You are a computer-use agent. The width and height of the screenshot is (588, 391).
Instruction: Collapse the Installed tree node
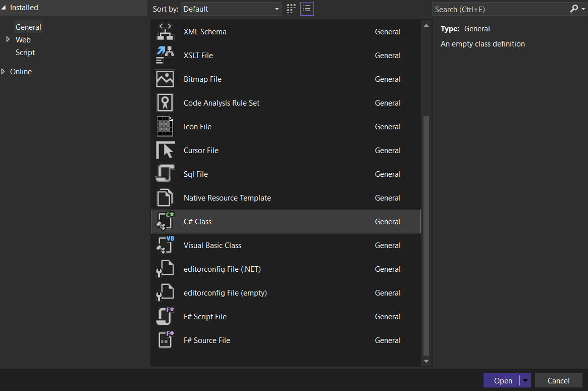click(4, 8)
